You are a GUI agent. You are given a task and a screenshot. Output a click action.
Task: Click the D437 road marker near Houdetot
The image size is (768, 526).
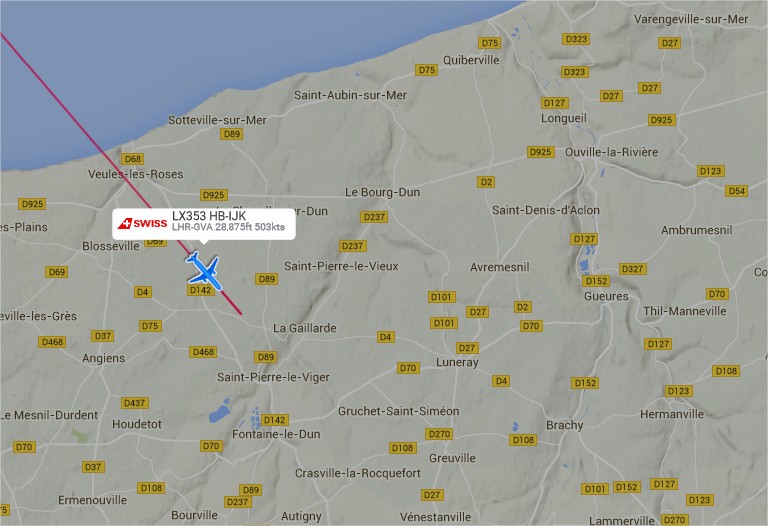coord(135,403)
